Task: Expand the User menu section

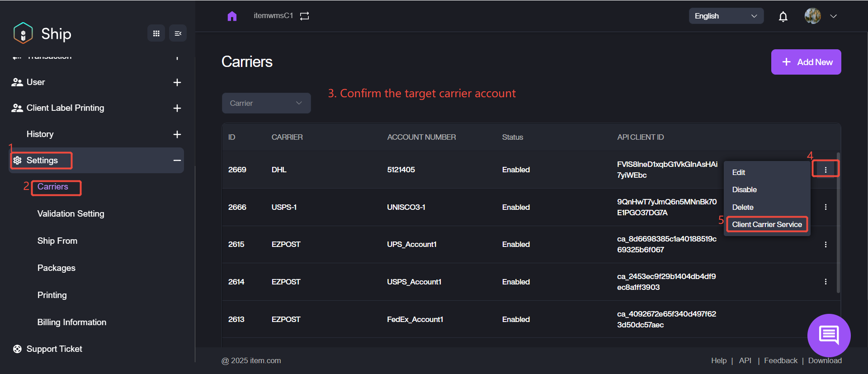Action: pyautogui.click(x=177, y=82)
